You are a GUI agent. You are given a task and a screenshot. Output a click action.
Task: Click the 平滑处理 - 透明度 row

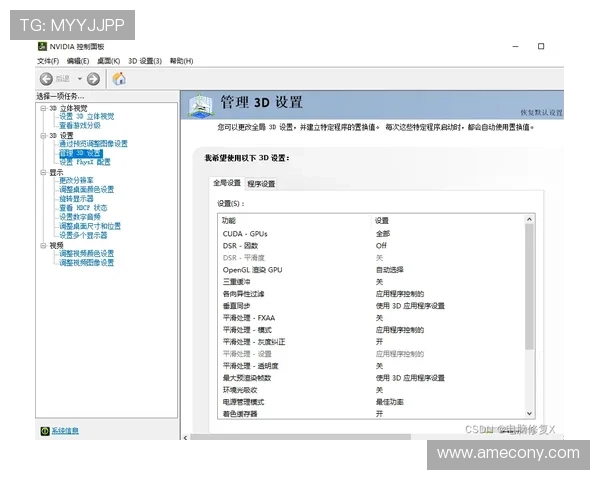click(371, 366)
